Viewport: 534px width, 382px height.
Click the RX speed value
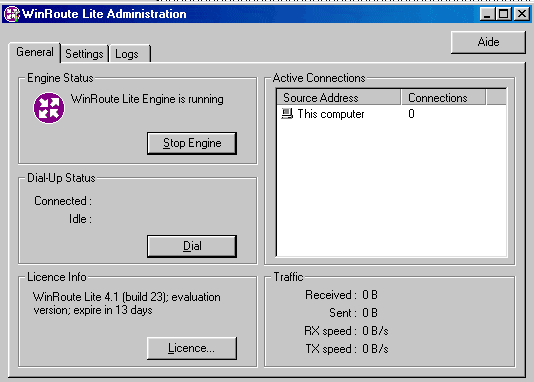[x=375, y=331]
